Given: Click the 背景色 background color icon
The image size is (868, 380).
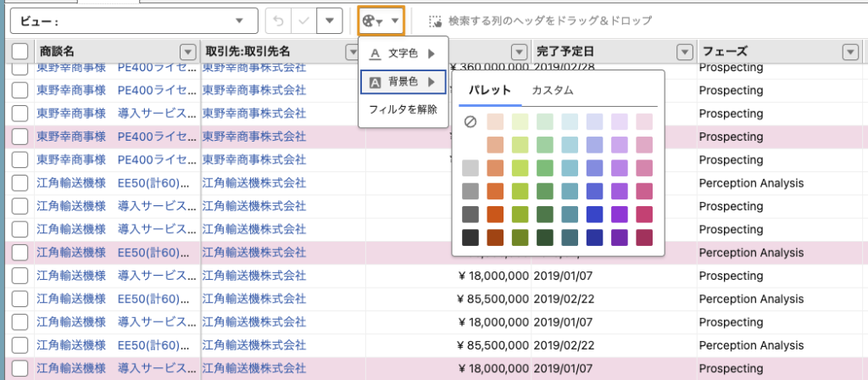Looking at the screenshot, I should pos(376,81).
